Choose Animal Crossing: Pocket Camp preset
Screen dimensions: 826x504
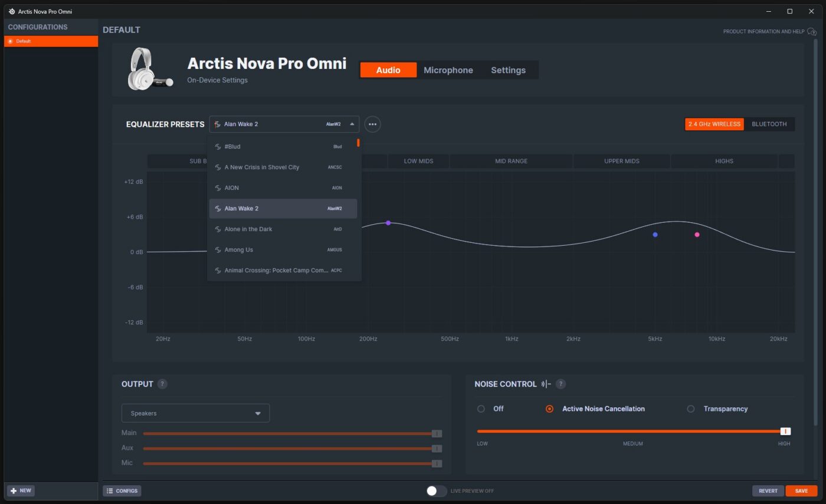pyautogui.click(x=283, y=271)
